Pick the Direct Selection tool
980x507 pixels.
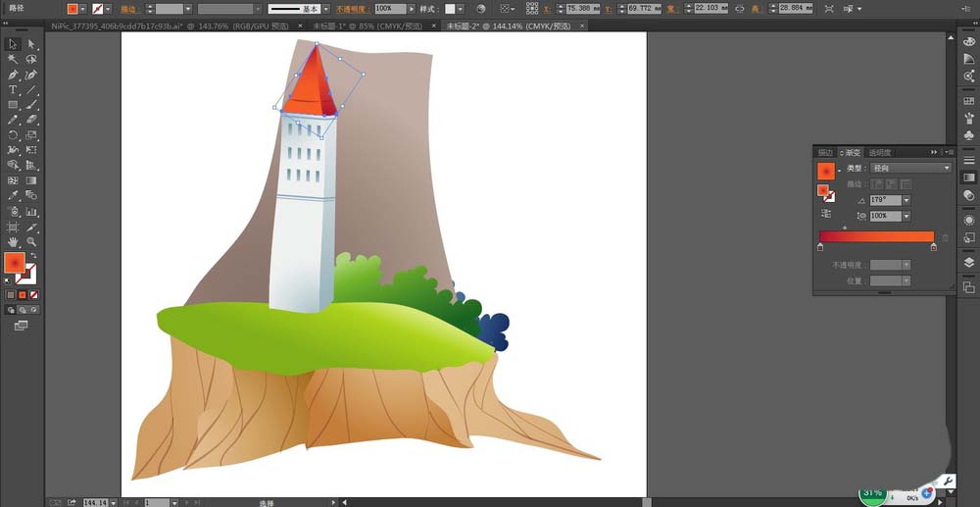click(31, 44)
